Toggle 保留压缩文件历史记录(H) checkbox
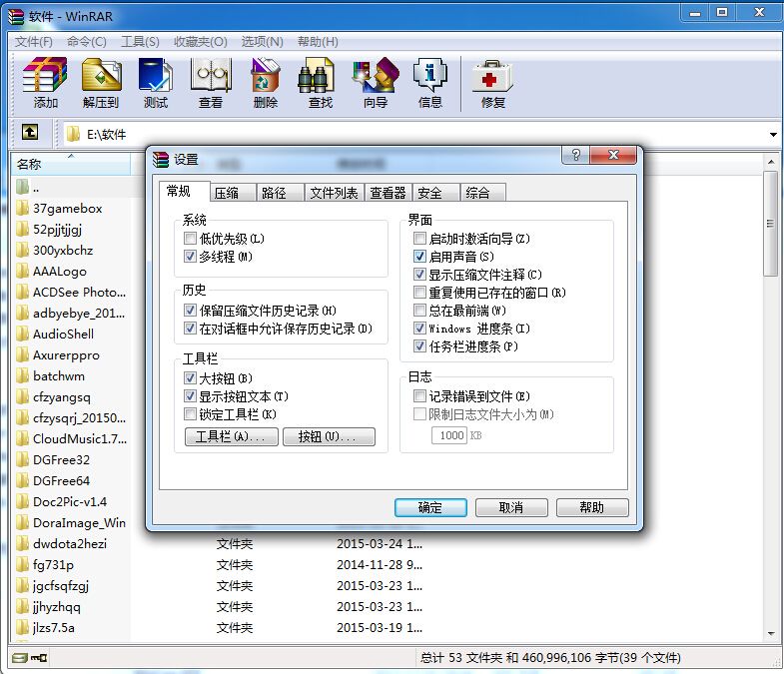The image size is (784, 674). (190, 310)
